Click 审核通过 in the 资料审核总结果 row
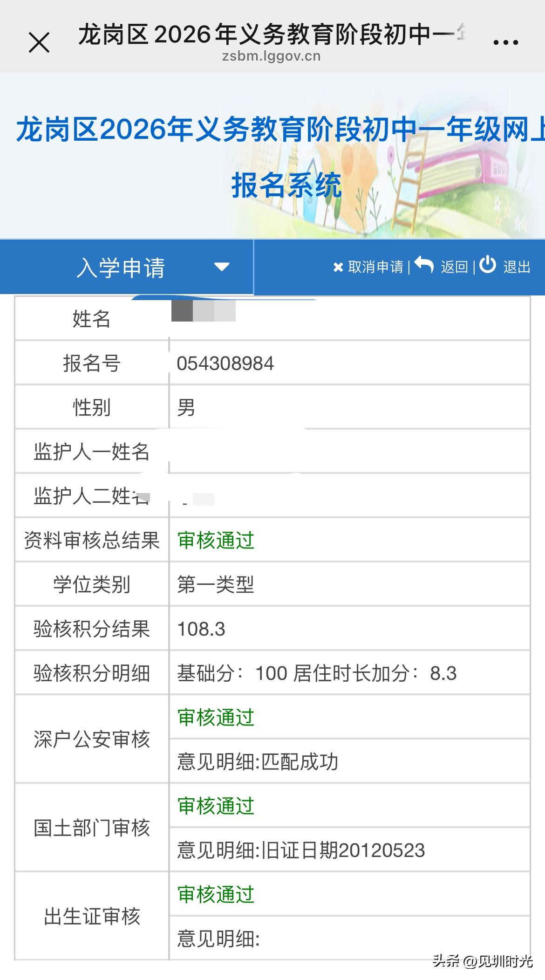Image resolution: width=545 pixels, height=980 pixels. pyautogui.click(x=216, y=541)
